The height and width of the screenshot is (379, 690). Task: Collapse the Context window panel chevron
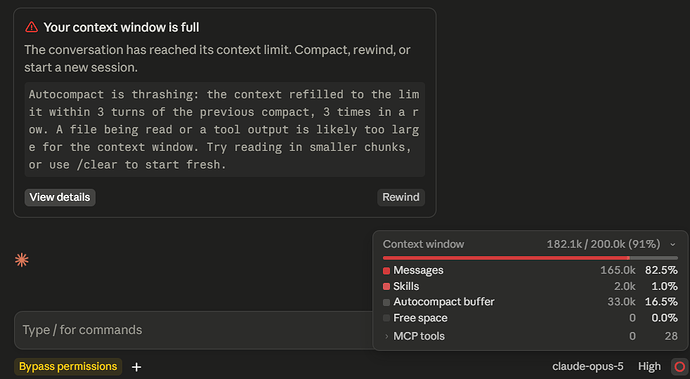click(x=672, y=244)
